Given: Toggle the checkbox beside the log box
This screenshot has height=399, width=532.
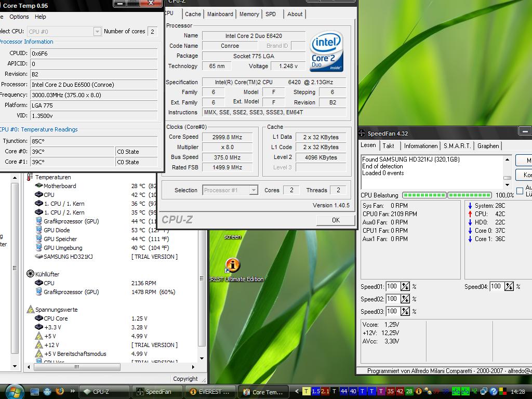Looking at the screenshot, I should (520, 191).
